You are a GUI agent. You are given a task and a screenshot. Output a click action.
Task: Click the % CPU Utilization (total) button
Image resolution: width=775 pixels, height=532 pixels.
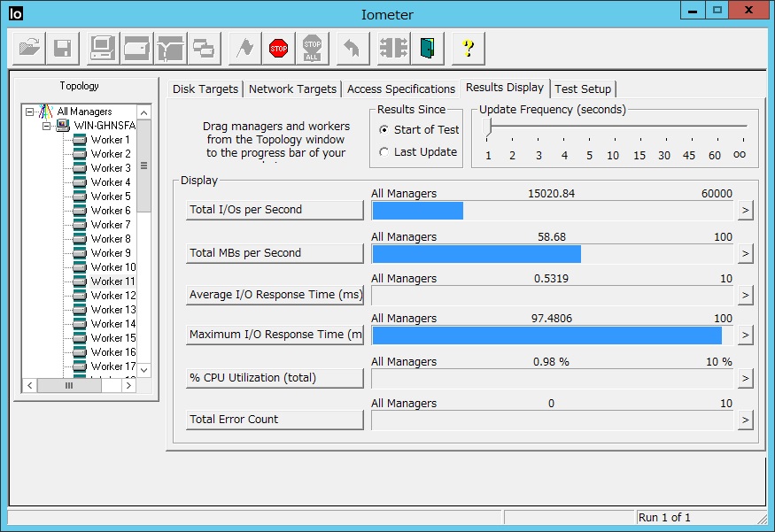(275, 378)
